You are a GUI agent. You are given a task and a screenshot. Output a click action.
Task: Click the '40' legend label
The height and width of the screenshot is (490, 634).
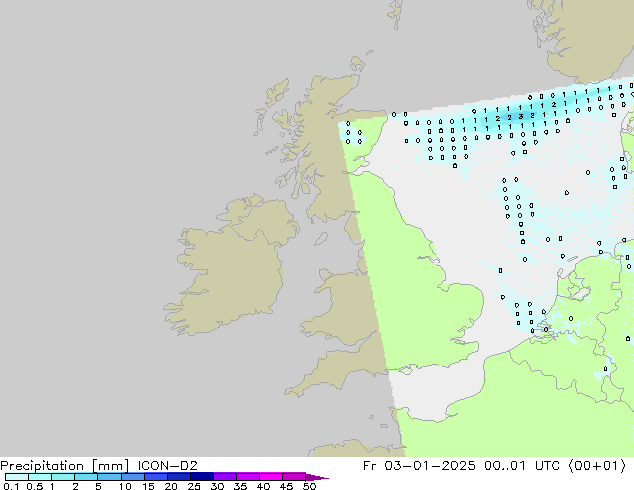pos(263,486)
